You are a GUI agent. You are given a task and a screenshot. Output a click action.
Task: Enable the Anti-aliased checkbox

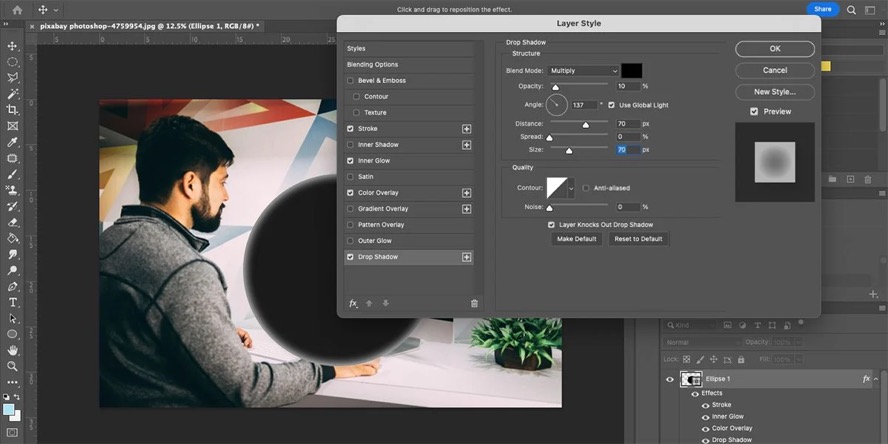[x=586, y=188]
